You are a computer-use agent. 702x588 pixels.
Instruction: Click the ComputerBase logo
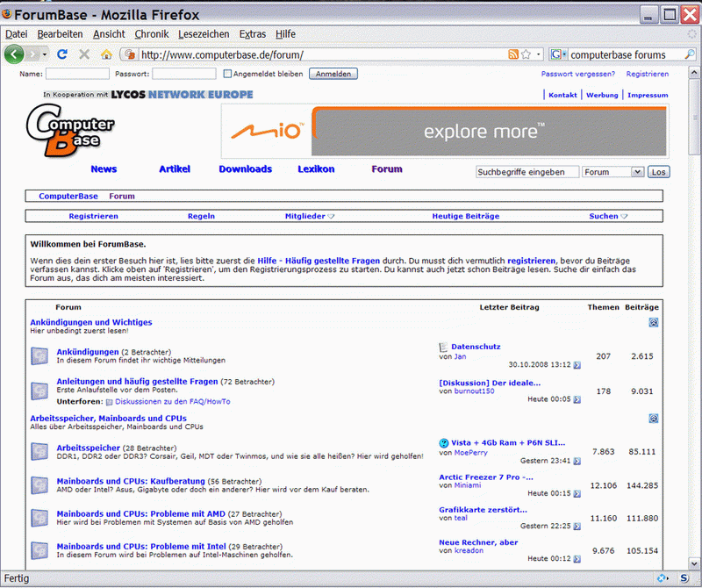(70, 130)
